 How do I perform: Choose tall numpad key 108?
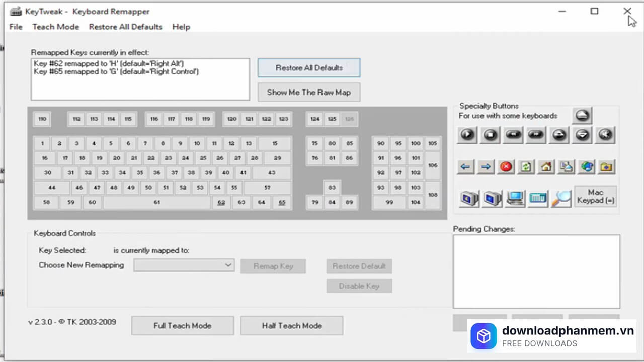(433, 195)
